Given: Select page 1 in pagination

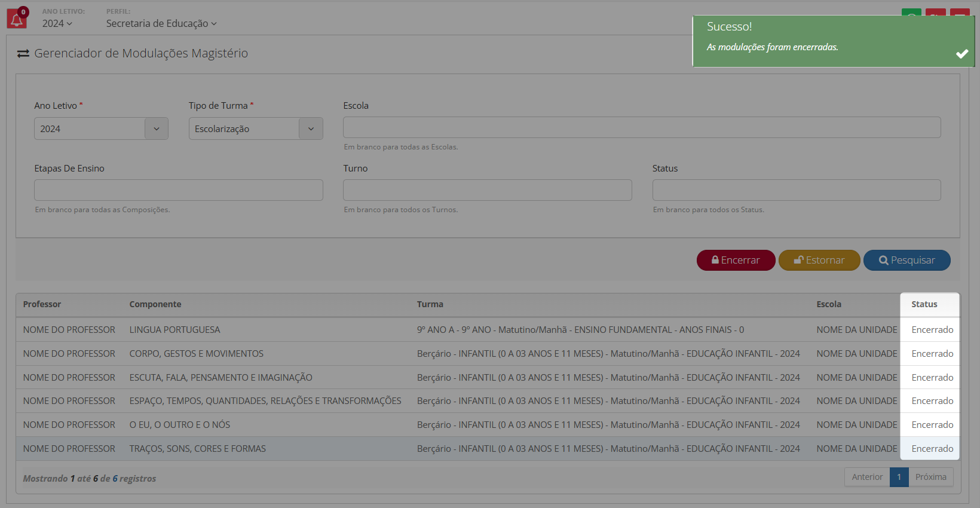Looking at the screenshot, I should click(899, 477).
